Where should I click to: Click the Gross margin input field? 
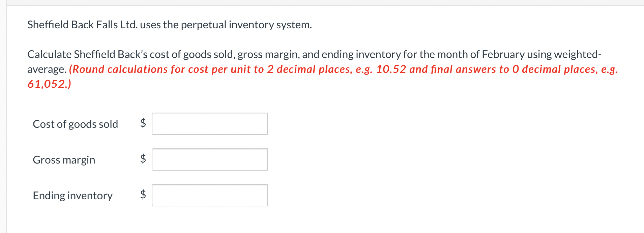209,159
